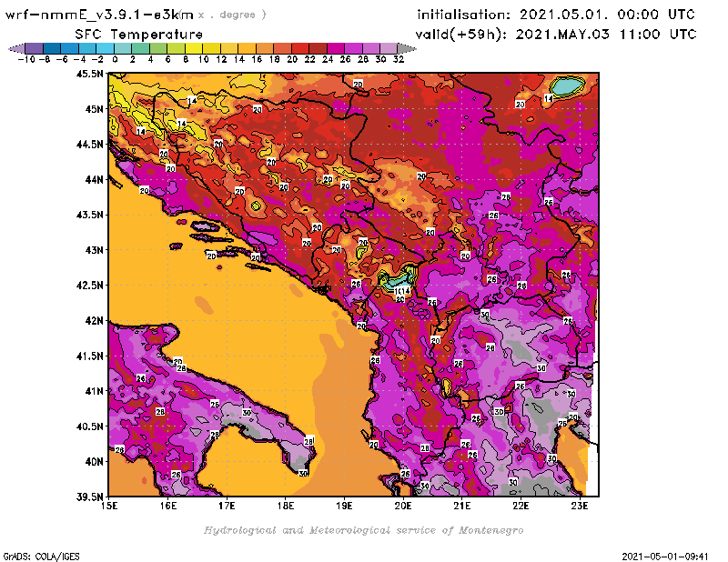Click the legend swatch between 12 and 14
The image size is (728, 562).
229,48
